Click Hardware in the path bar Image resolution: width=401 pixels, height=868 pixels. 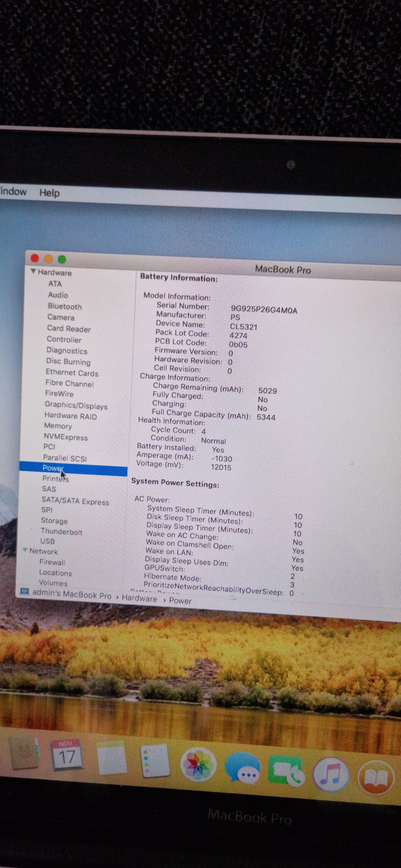tap(140, 598)
